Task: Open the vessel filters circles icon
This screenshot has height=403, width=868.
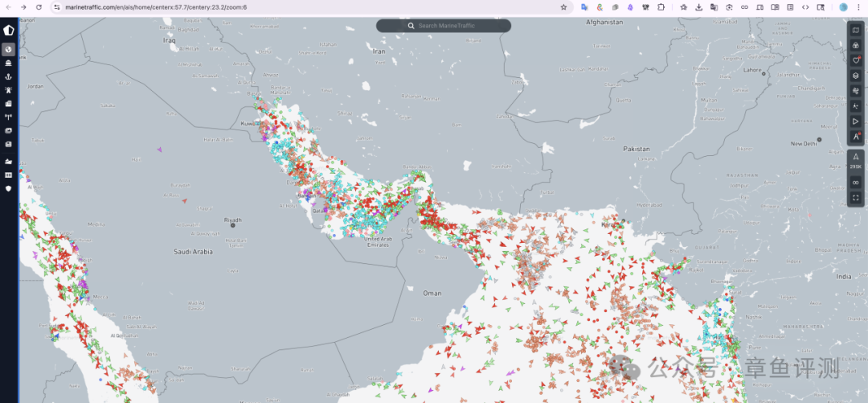Action: tap(856, 45)
